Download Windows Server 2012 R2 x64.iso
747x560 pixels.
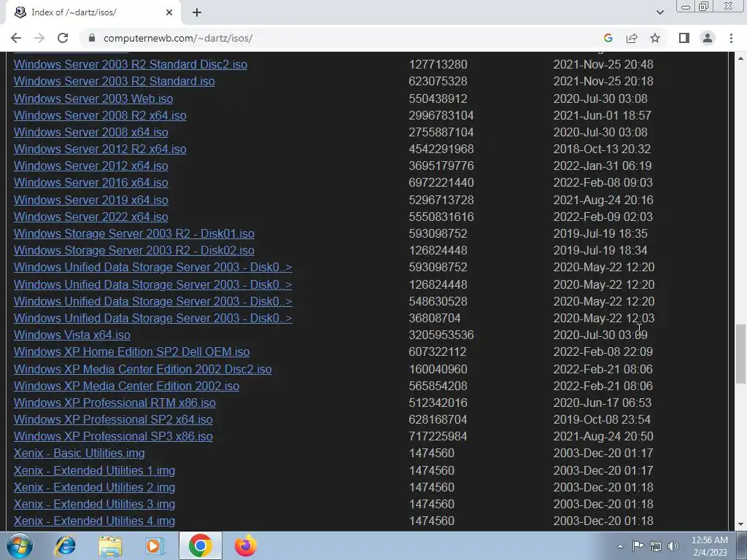point(100,149)
